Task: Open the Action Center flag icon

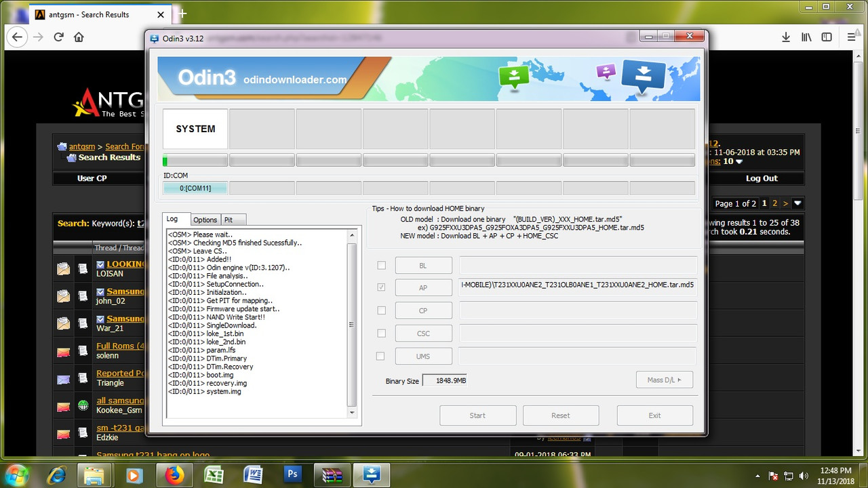Action: pos(773,475)
